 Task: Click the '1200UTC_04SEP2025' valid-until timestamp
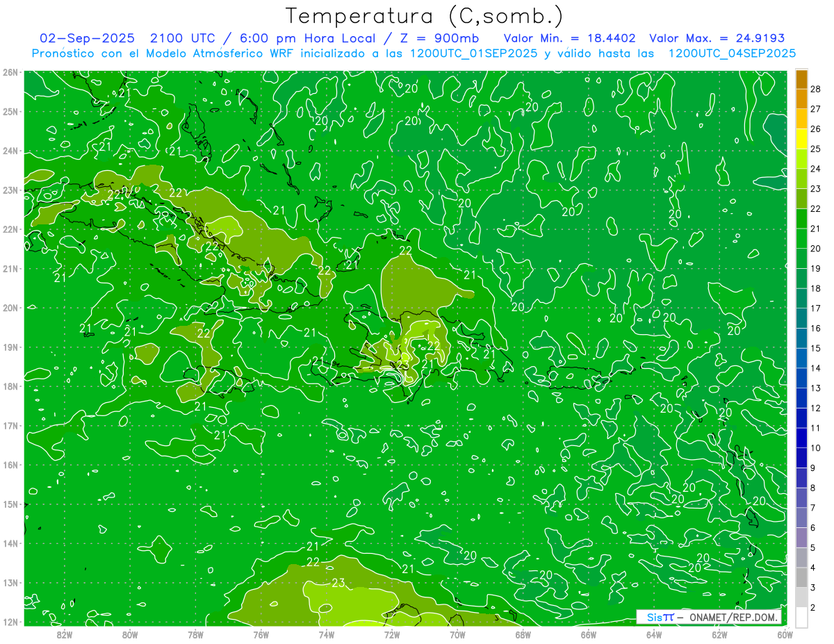(732, 53)
